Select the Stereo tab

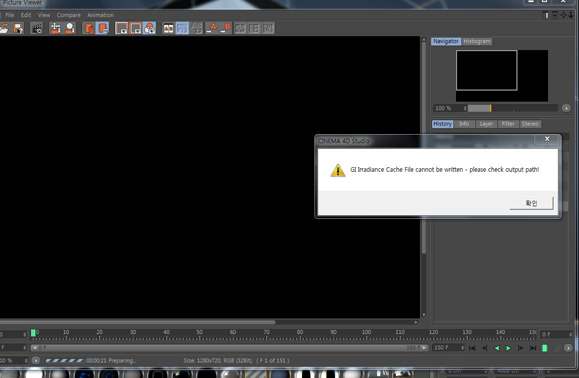click(530, 124)
